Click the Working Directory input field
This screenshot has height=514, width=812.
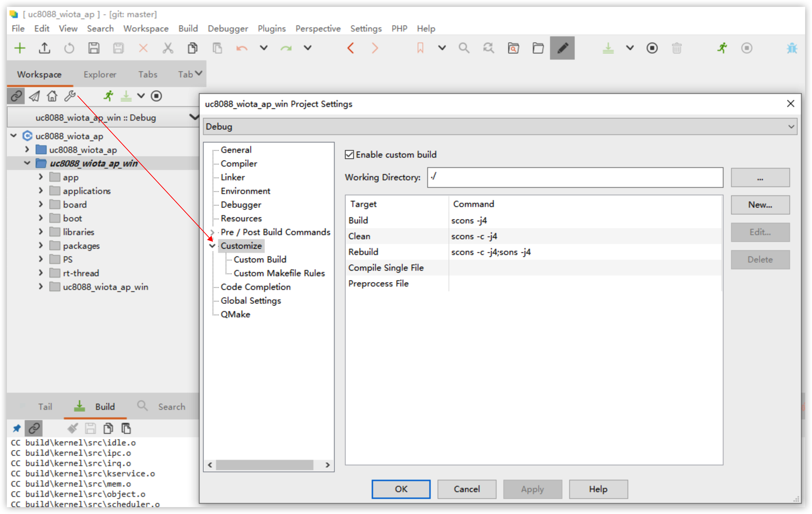[575, 178]
